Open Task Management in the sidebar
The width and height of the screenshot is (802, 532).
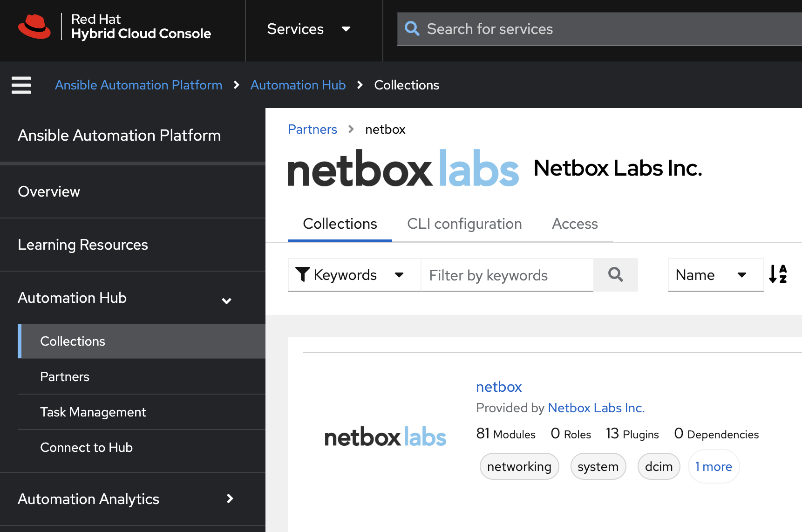(x=142, y=412)
